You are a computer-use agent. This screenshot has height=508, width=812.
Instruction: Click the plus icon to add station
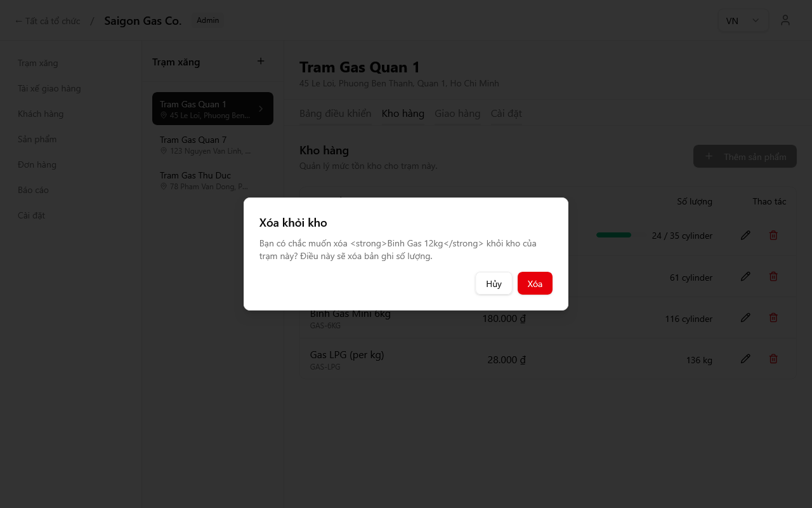260,62
